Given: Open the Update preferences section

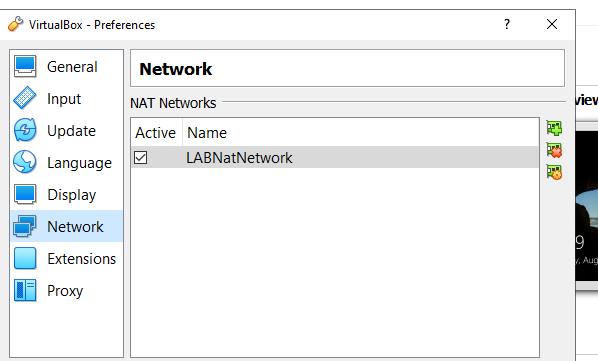Looking at the screenshot, I should (x=66, y=131).
